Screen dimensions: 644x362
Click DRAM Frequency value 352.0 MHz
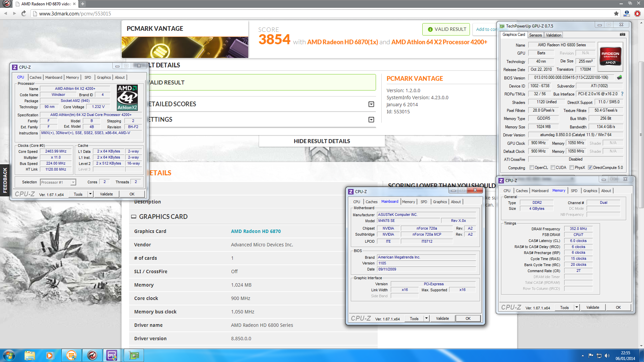point(578,229)
